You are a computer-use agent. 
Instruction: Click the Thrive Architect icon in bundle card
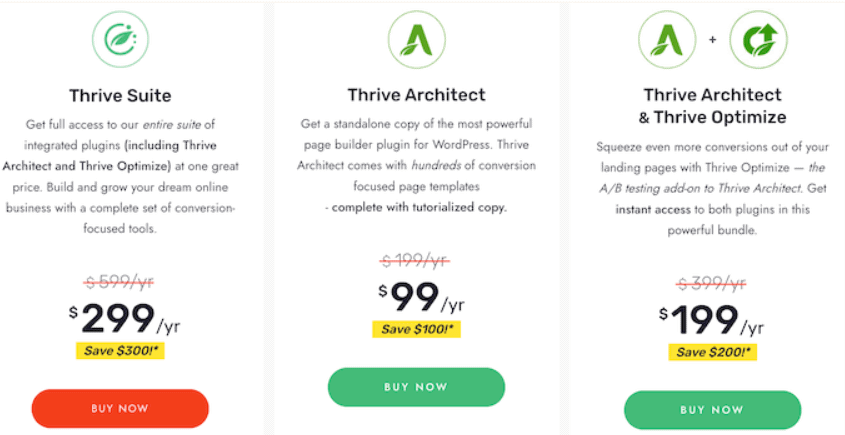tap(667, 40)
